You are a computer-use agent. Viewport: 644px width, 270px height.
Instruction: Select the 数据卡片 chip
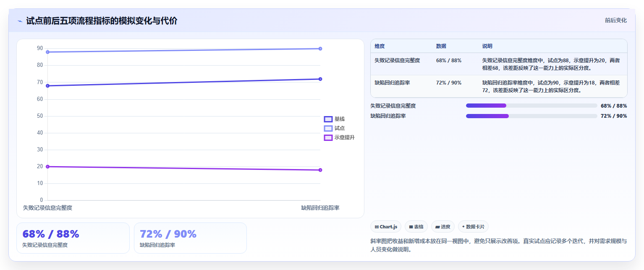pyautogui.click(x=473, y=227)
